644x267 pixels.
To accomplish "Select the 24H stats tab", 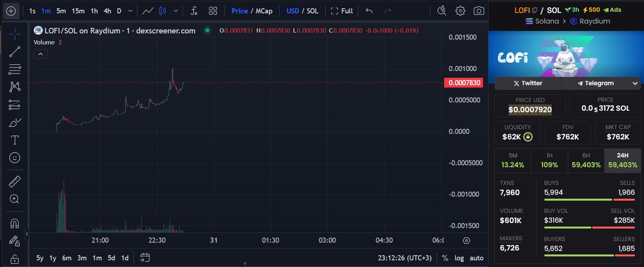I will point(623,160).
